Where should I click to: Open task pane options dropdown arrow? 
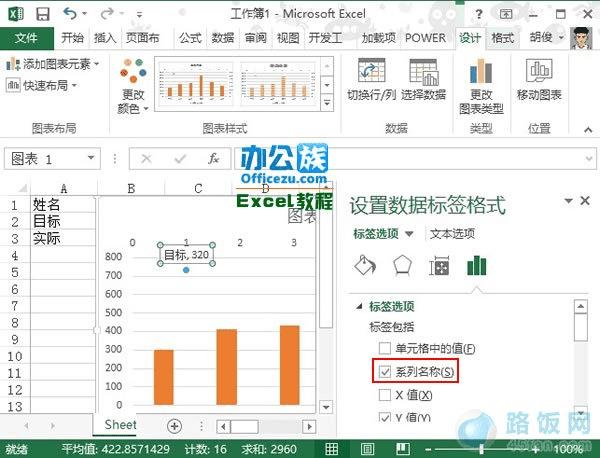(568, 200)
